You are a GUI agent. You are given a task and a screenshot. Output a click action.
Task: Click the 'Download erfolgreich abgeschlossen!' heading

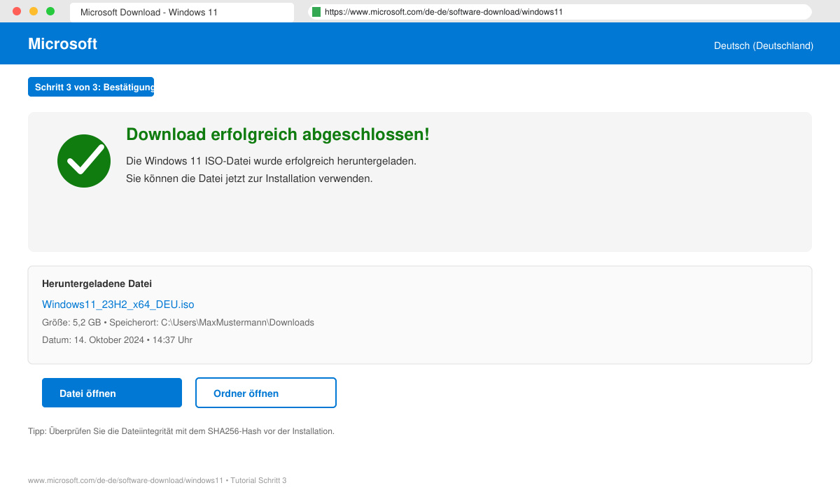click(278, 134)
